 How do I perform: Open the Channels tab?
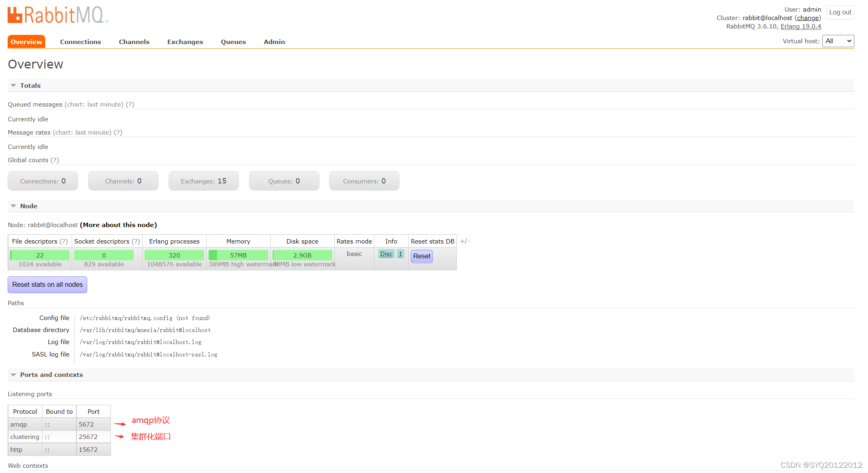tap(134, 42)
